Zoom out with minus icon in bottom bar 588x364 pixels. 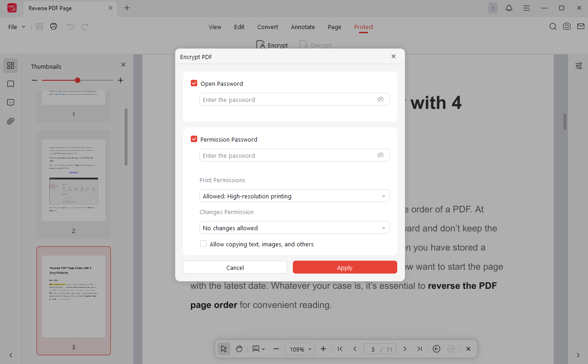click(276, 349)
